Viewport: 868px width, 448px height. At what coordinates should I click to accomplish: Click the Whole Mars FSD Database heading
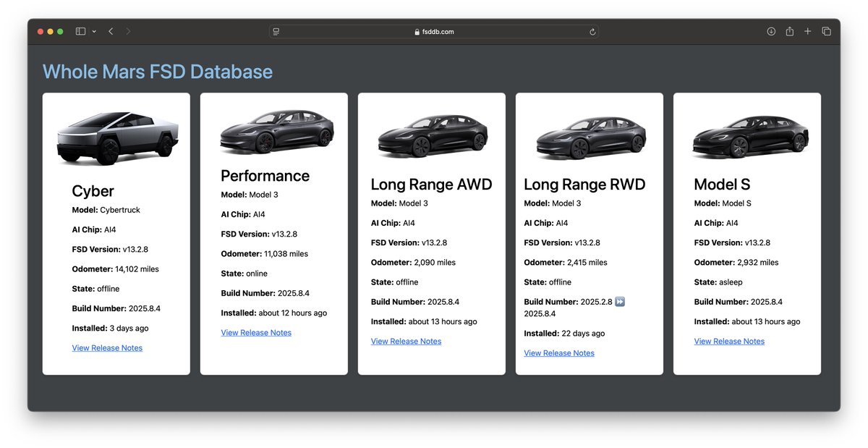point(158,72)
